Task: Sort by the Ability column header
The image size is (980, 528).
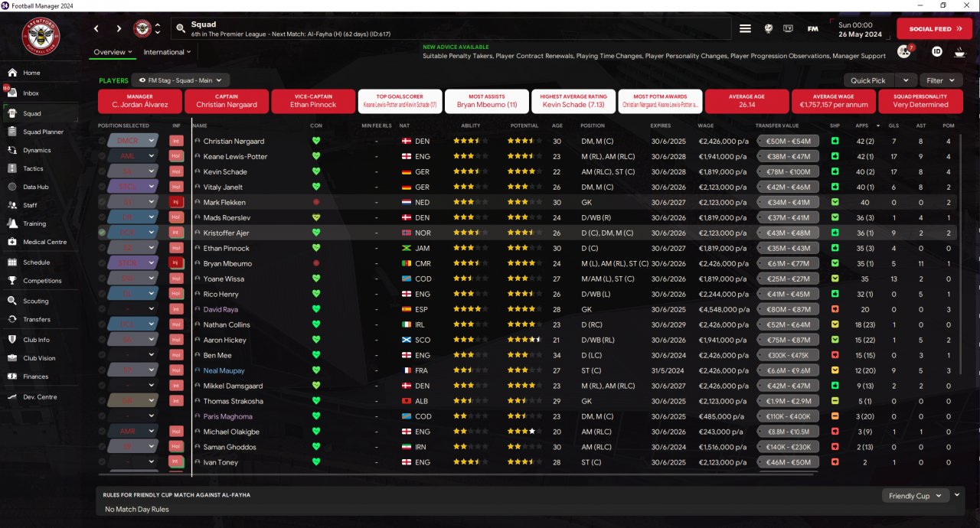Action: [x=470, y=125]
